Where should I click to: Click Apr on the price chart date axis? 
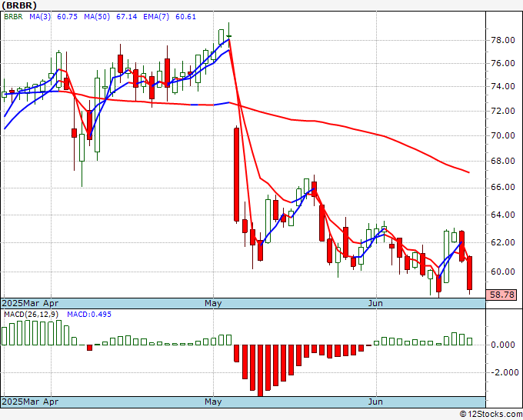coord(51,303)
